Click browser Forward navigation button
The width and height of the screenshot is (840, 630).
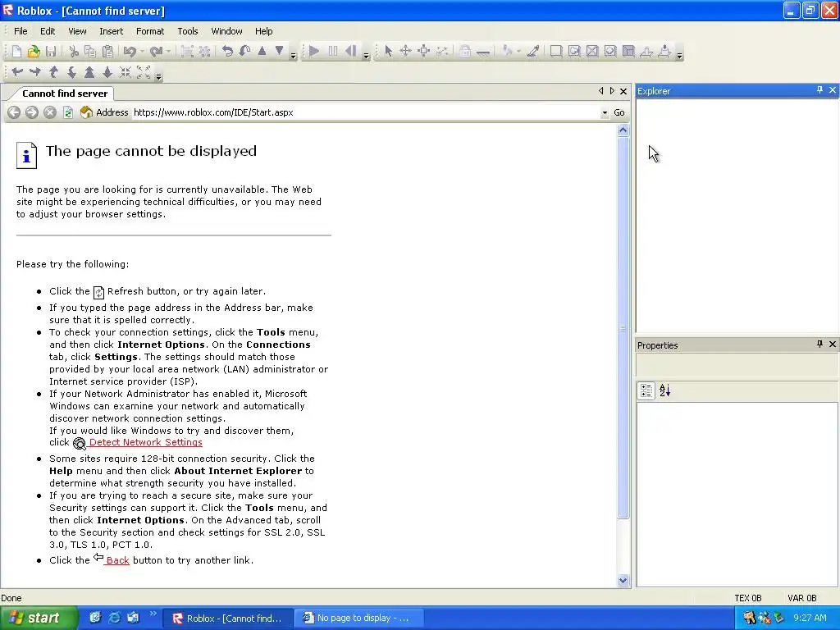point(32,112)
